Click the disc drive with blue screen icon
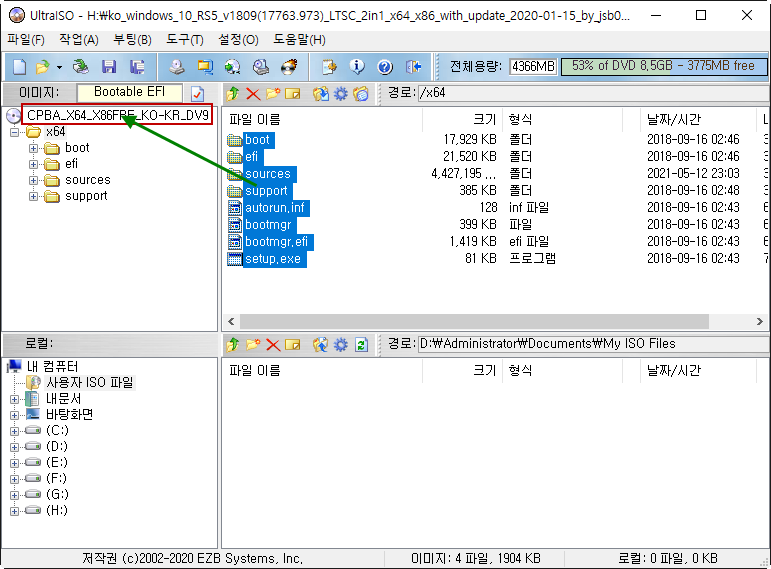This screenshot has height=569, width=771. tap(261, 66)
